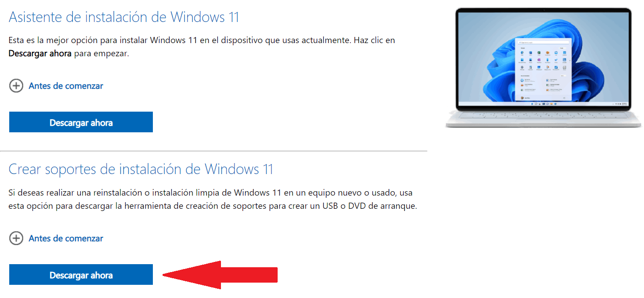Click the plus icon under Crear soportes section
The image size is (644, 298).
click(16, 238)
